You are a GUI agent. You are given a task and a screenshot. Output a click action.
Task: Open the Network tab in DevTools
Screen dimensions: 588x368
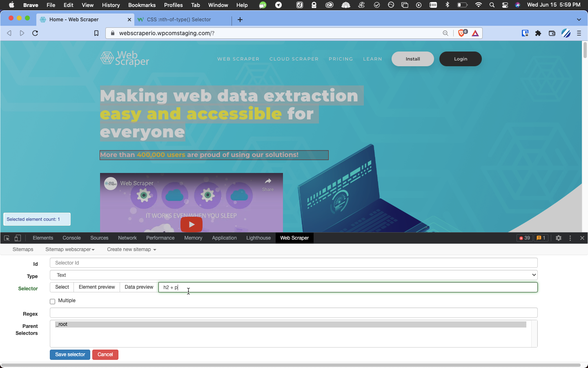[127, 238]
